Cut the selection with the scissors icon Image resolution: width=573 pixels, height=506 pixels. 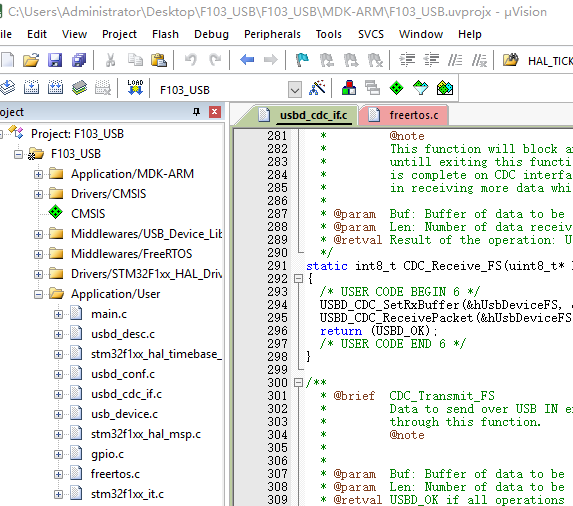(x=110, y=60)
